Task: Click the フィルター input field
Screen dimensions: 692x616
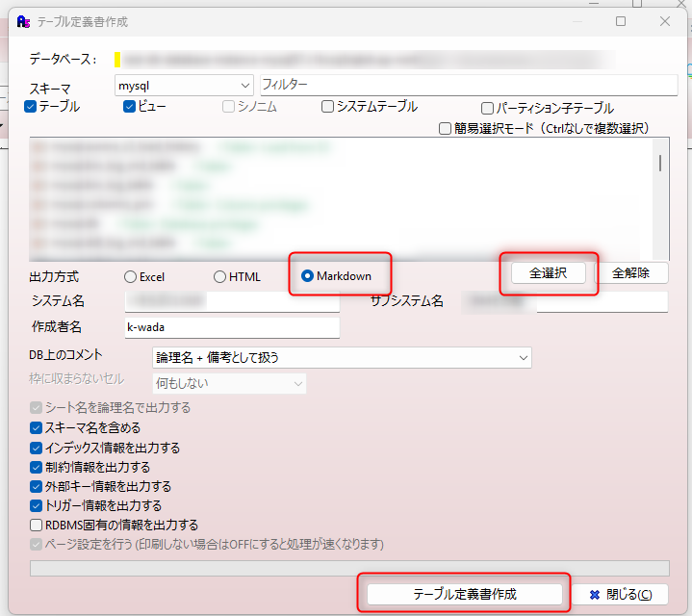Action: coord(469,85)
